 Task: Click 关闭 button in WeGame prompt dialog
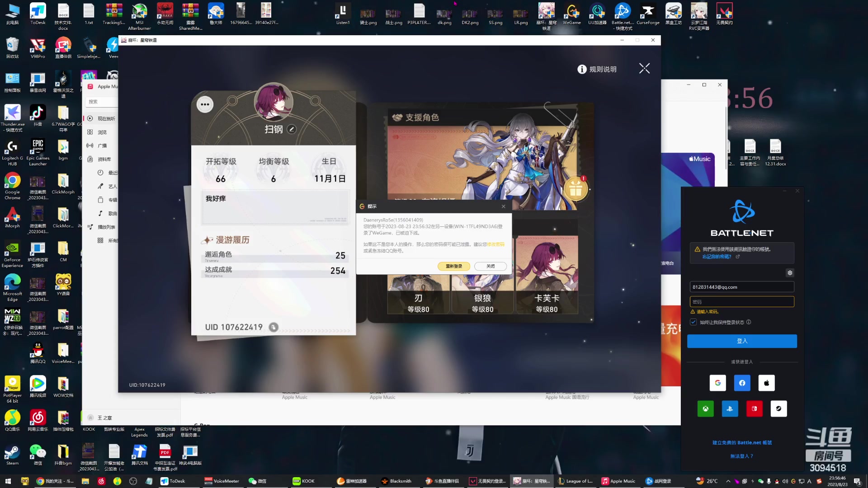[491, 266]
